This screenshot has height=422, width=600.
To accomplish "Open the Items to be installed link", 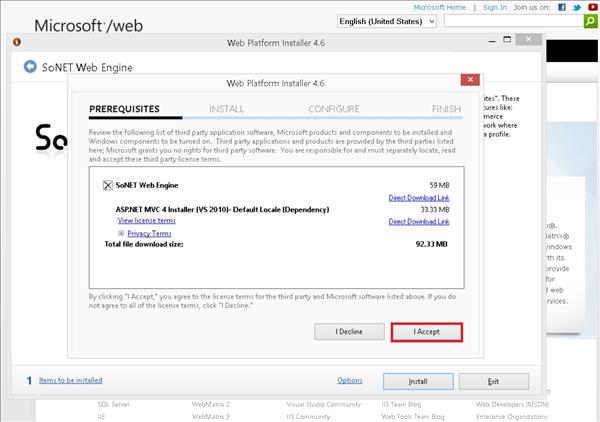I will [71, 380].
